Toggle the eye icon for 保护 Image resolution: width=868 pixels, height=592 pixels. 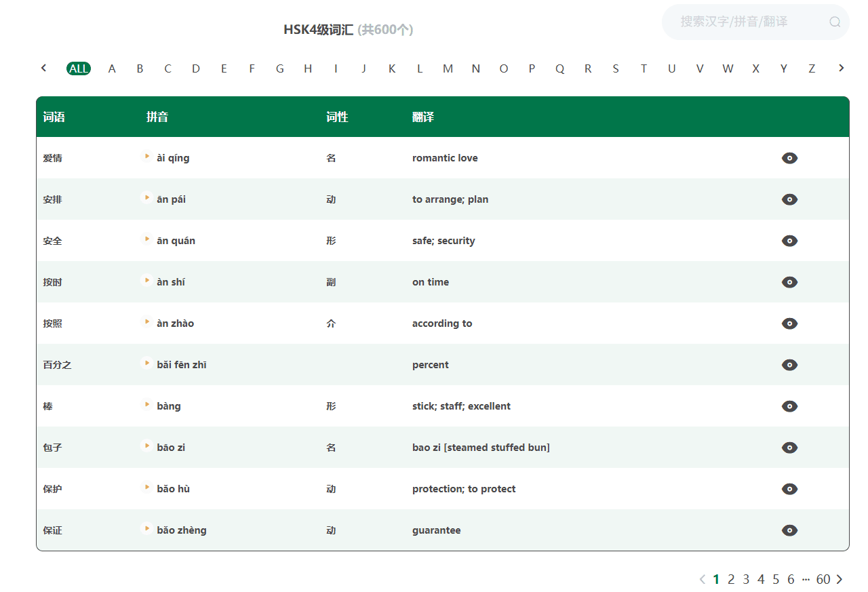point(789,489)
